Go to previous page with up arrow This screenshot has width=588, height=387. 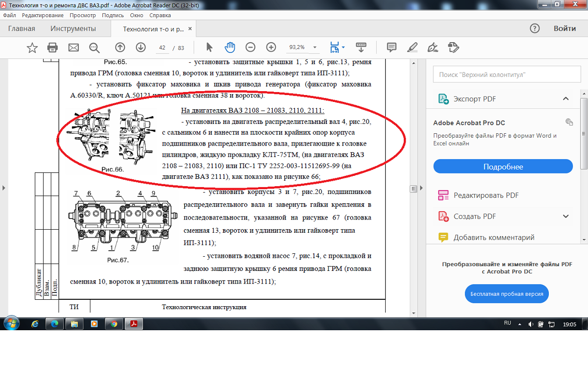pyautogui.click(x=120, y=48)
